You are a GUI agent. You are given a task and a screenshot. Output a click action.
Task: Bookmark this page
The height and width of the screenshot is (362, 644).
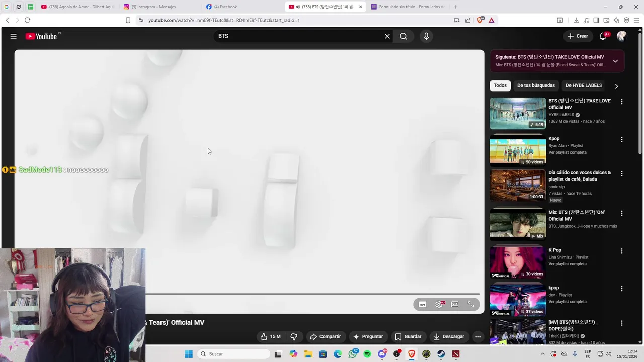(128, 20)
